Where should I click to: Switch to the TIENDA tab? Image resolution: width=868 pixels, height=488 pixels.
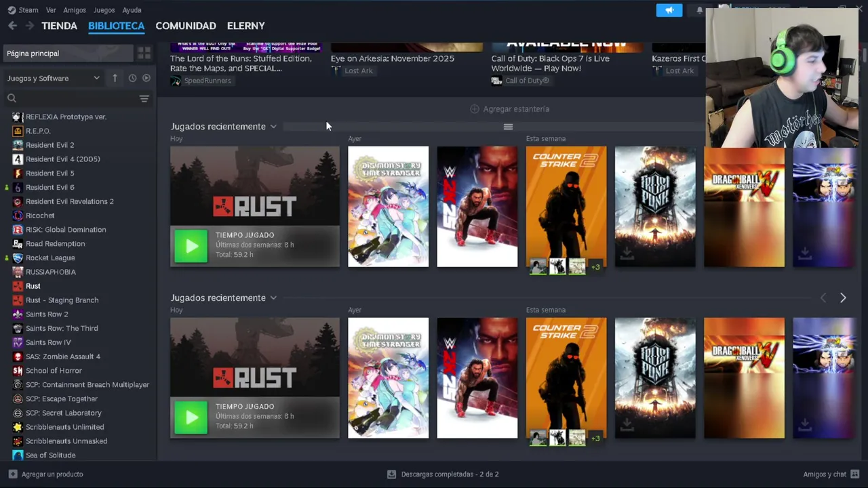coord(60,26)
